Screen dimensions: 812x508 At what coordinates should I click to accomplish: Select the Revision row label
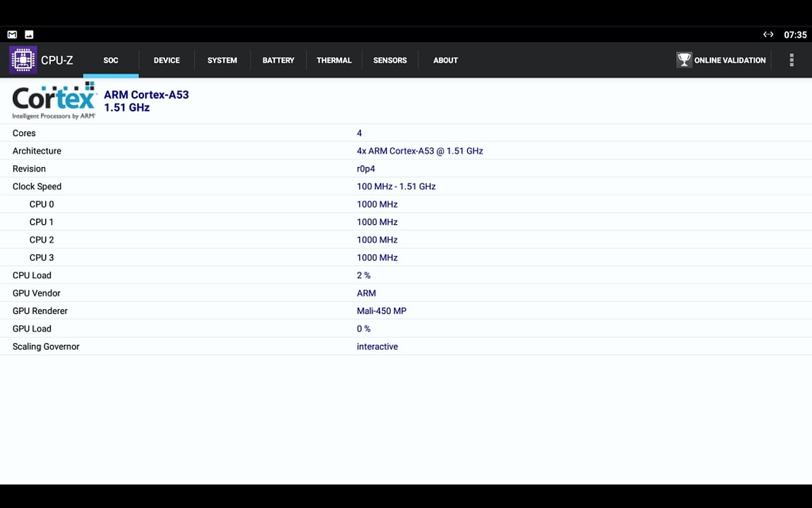click(29, 169)
